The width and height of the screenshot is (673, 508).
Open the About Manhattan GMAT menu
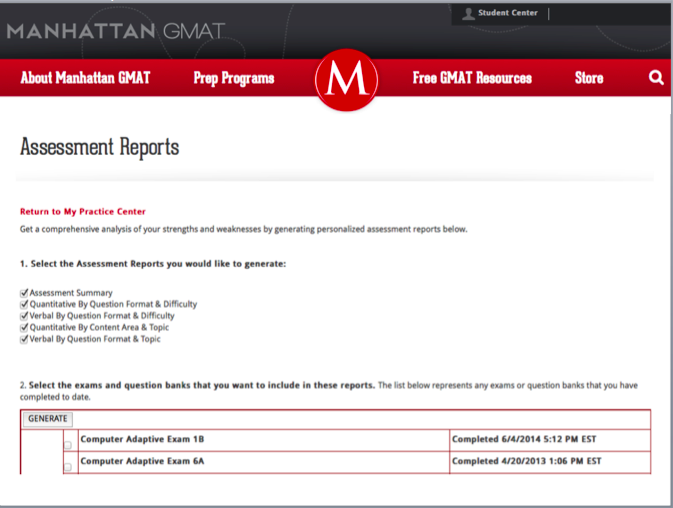(x=85, y=78)
